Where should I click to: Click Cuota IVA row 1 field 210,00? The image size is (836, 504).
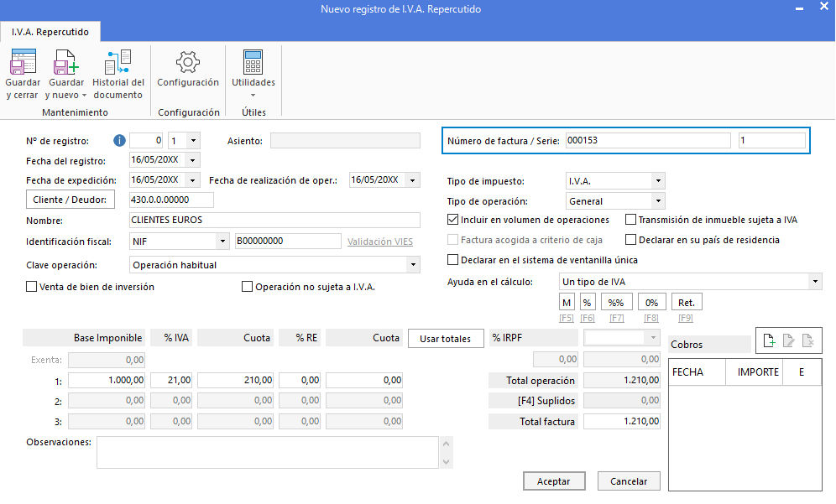[x=235, y=380]
